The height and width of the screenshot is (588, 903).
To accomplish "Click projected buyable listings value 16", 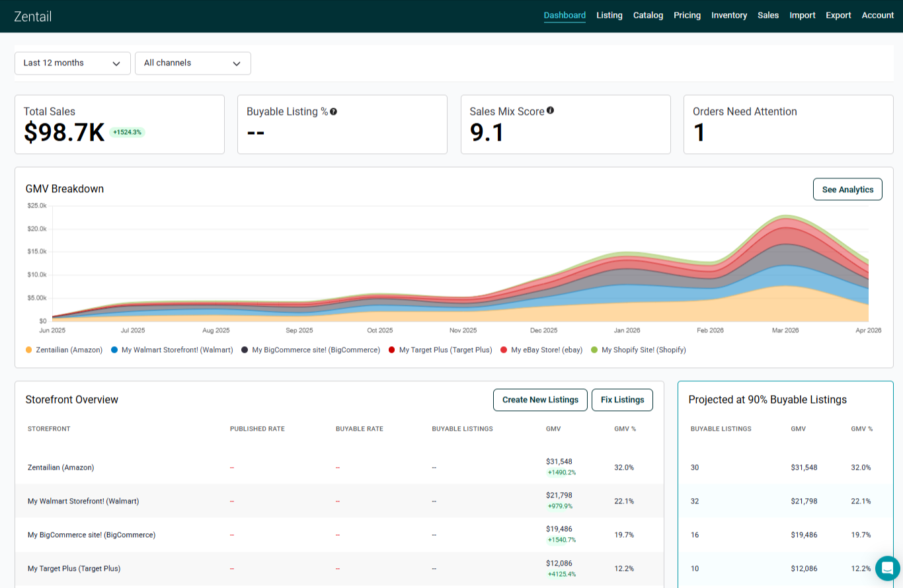I will (x=695, y=535).
